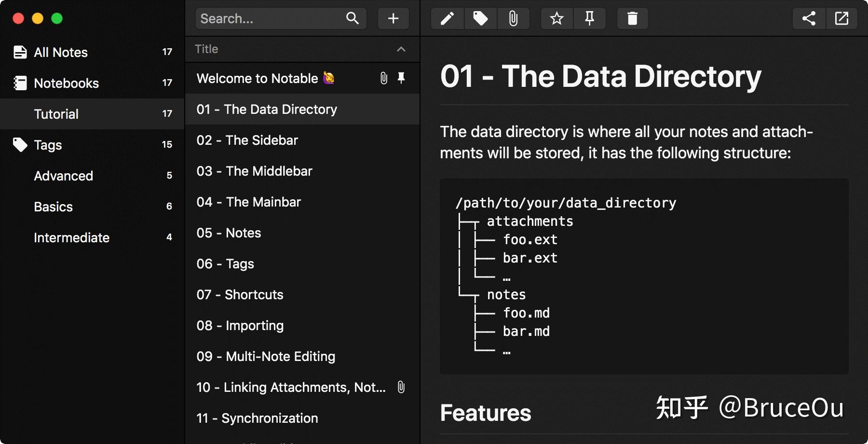
Task: Click the pencil edit note icon
Action: [448, 19]
